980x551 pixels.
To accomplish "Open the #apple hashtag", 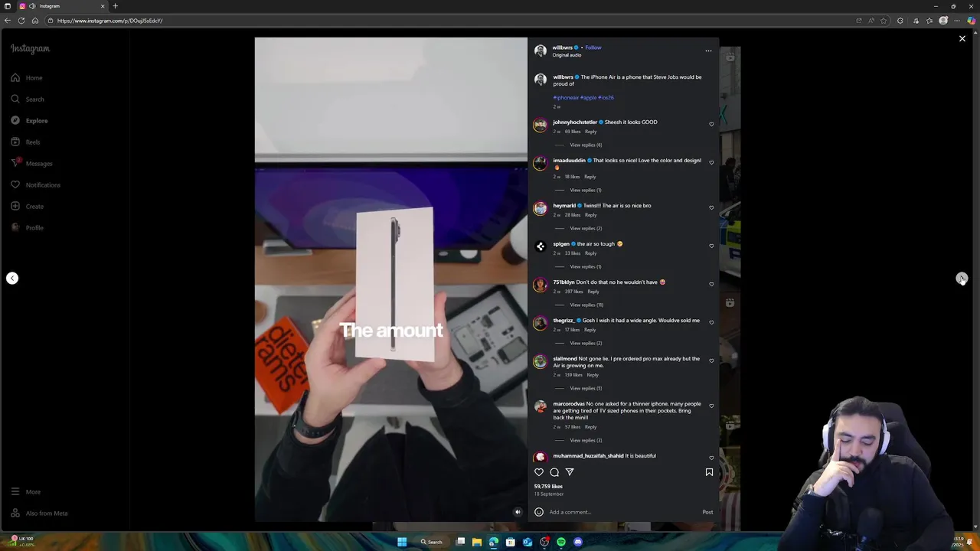I will click(x=588, y=98).
